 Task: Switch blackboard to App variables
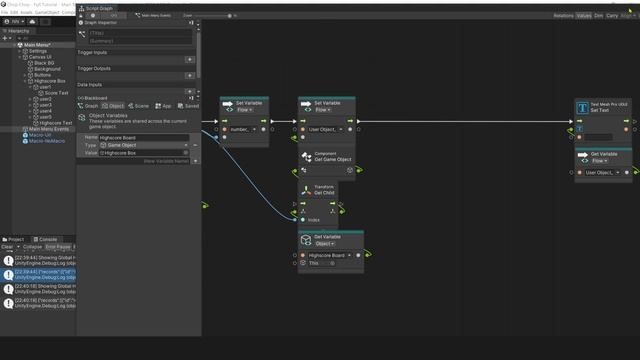(x=163, y=106)
